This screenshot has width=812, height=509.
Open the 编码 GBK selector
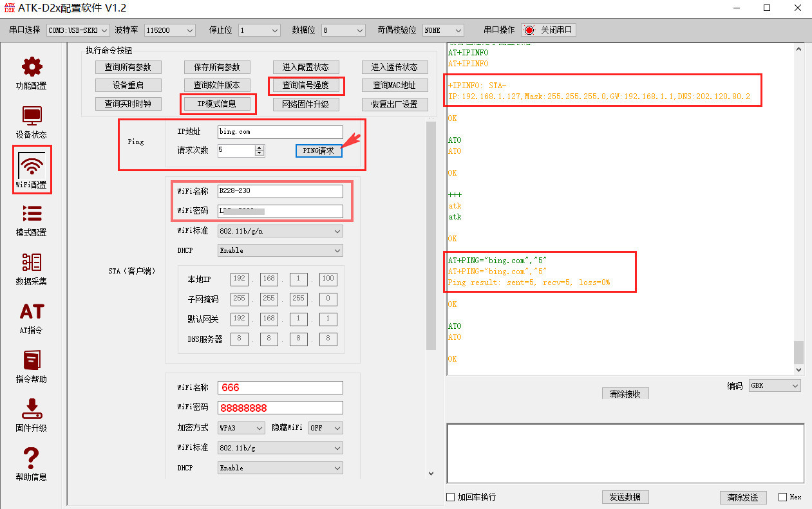[775, 385]
